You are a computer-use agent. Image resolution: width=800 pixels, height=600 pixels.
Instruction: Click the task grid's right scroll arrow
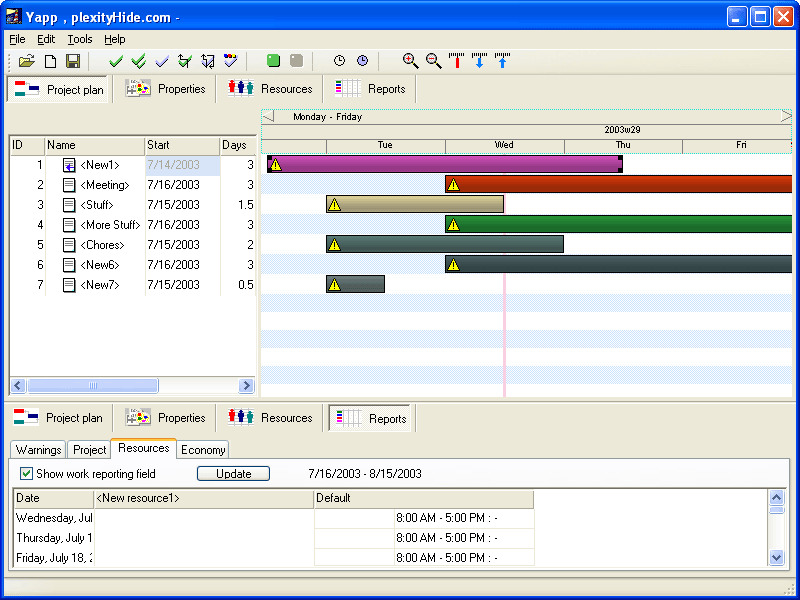tap(246, 385)
